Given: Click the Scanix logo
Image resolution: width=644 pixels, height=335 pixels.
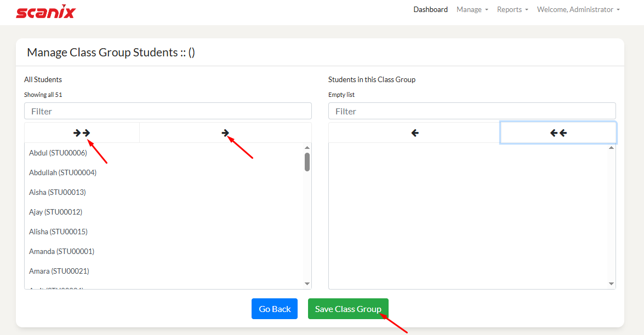Looking at the screenshot, I should tap(45, 12).
